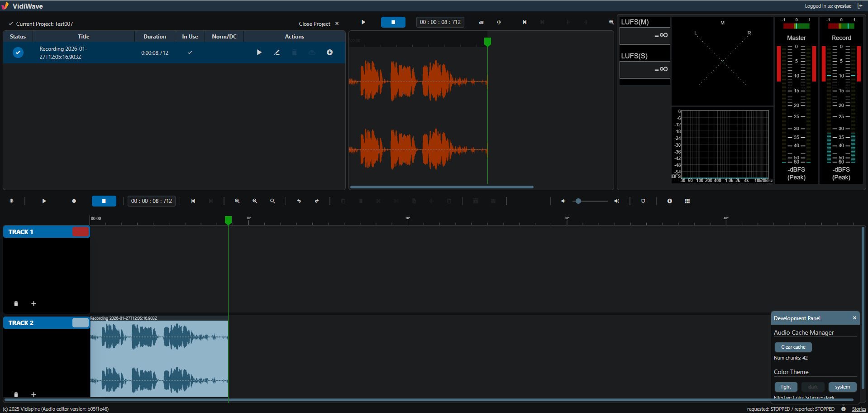The height and width of the screenshot is (413, 868).
Task: Switch the color theme to light
Action: coord(786,387)
